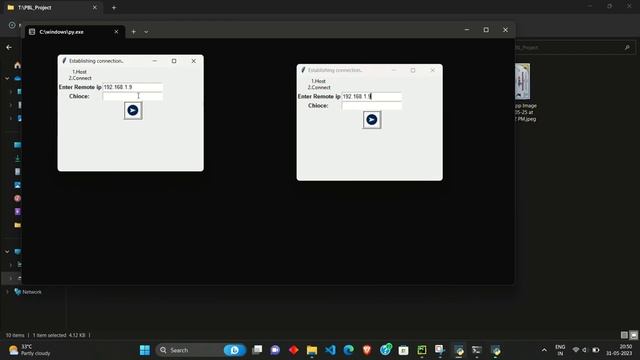Focus the Enter Remote ip field, left dialog
640x360 pixels.
[x=133, y=87]
